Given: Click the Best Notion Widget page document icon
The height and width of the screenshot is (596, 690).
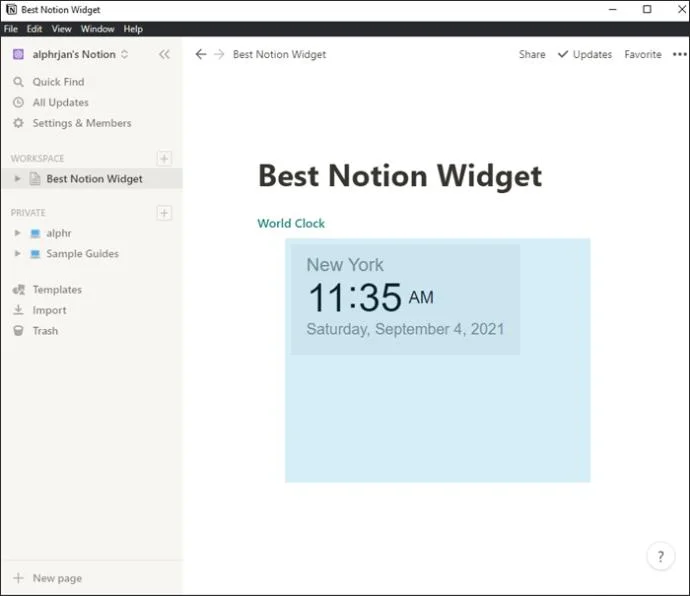Looking at the screenshot, I should (x=35, y=179).
